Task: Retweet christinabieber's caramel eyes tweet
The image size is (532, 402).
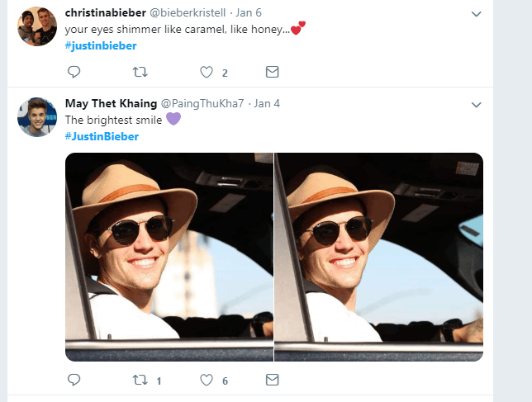Action: point(140,72)
